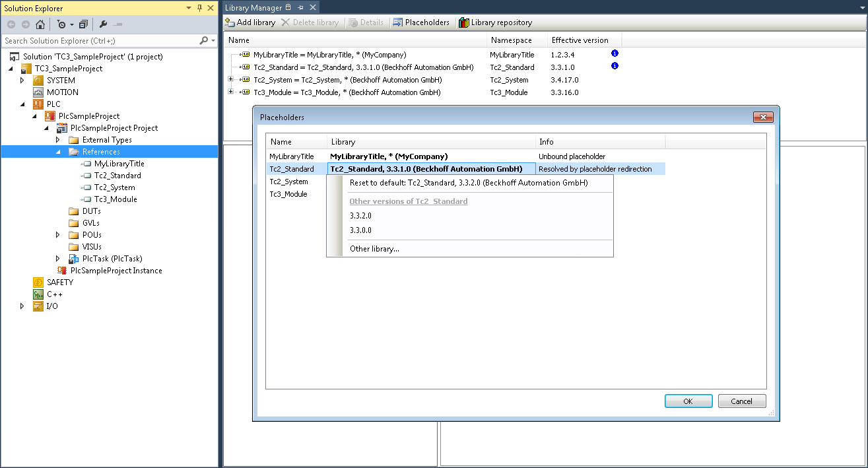Open the Other versions of Tc2_Standard link
868x468 pixels.
click(408, 201)
